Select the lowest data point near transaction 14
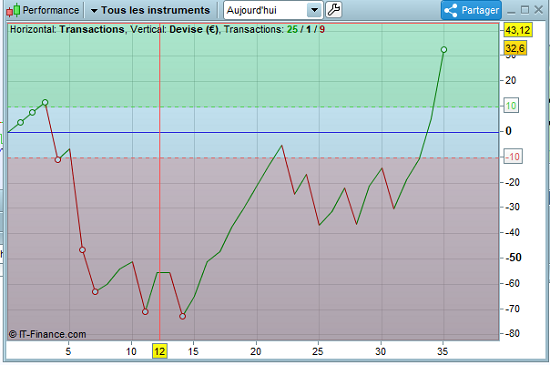The height and width of the screenshot is (365, 550). tap(182, 316)
